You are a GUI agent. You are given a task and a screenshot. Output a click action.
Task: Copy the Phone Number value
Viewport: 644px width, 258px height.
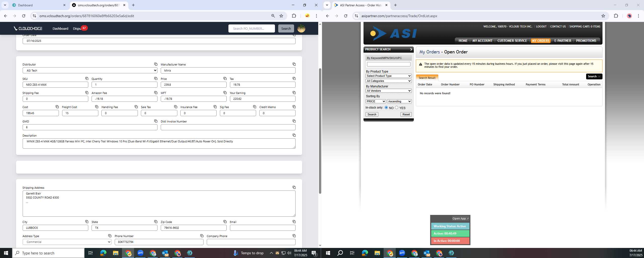click(202, 236)
